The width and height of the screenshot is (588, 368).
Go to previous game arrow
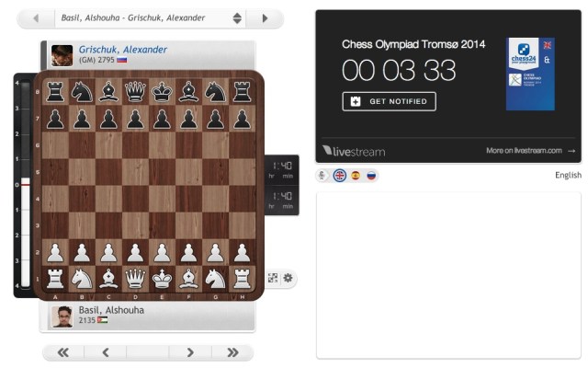point(36,18)
